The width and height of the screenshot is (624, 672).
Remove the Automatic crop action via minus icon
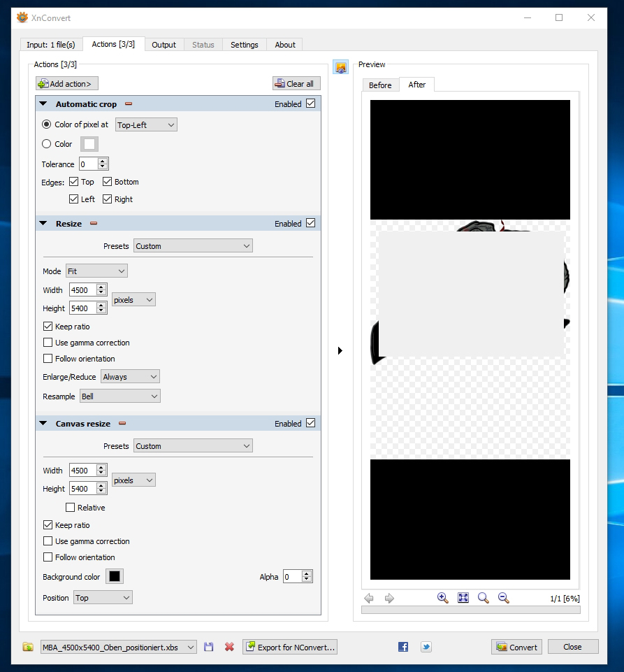click(129, 103)
